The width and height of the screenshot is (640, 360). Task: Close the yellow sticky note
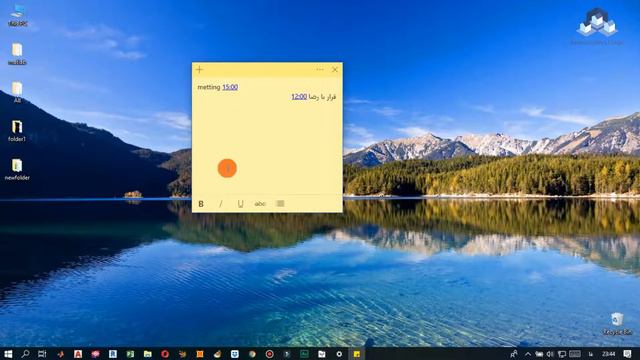335,69
